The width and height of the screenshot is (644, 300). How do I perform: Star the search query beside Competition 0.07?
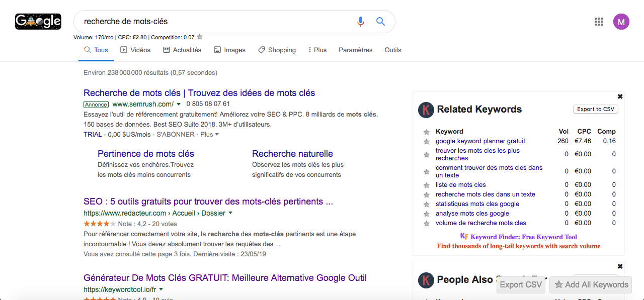coord(200,37)
